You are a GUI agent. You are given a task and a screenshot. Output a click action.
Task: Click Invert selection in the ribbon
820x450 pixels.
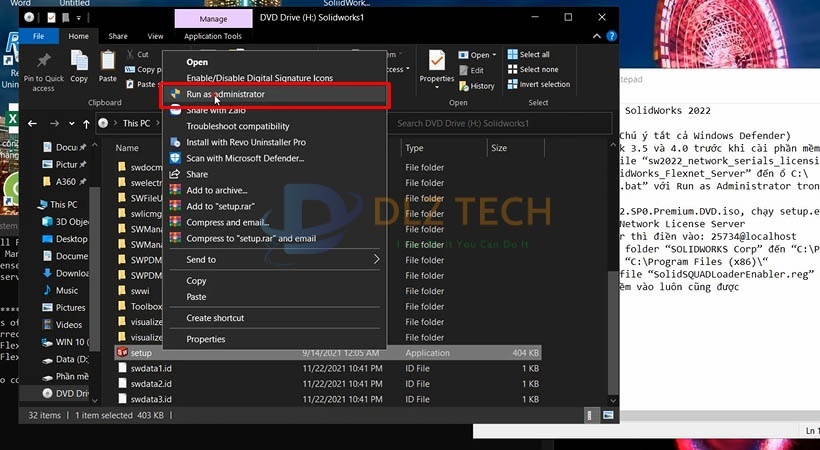539,84
